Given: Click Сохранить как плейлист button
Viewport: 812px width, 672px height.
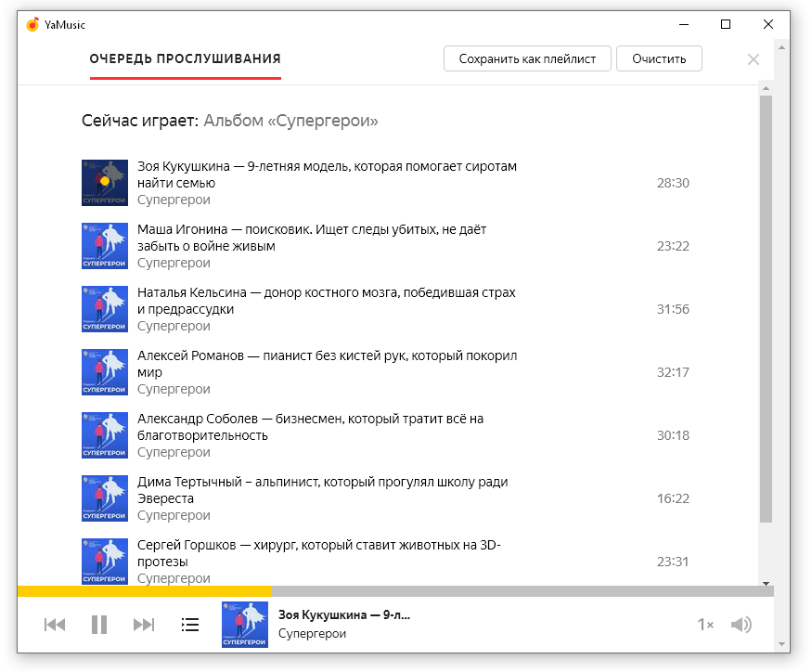Looking at the screenshot, I should [527, 58].
